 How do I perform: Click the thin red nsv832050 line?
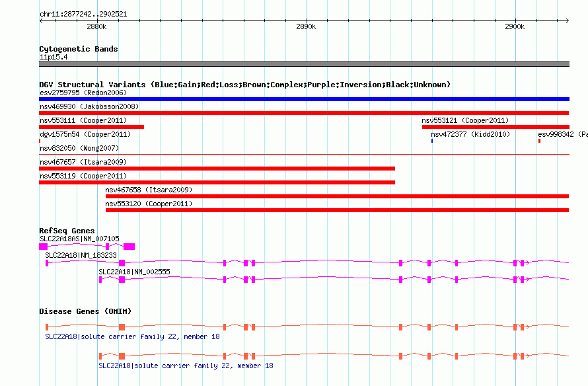[304, 154]
